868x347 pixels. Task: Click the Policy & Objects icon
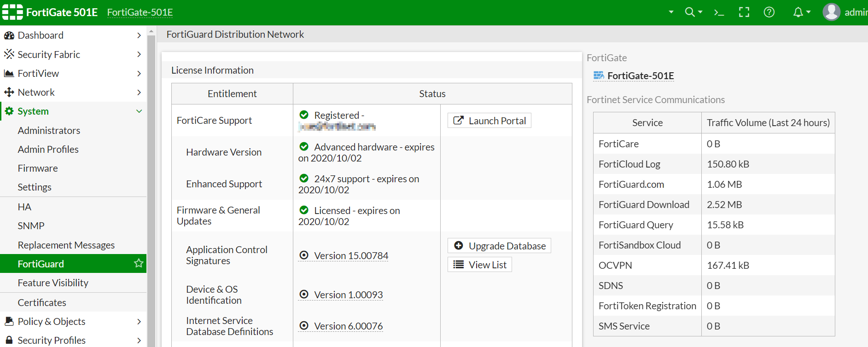point(9,321)
